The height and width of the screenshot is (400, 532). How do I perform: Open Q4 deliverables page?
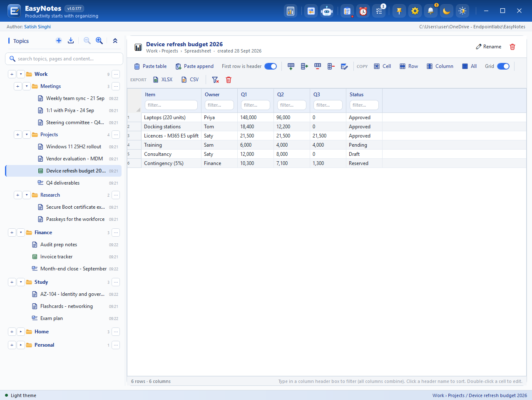pyautogui.click(x=63, y=183)
